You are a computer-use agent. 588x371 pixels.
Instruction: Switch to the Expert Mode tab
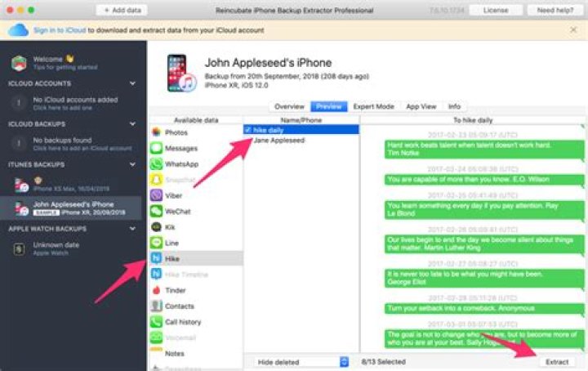[372, 106]
